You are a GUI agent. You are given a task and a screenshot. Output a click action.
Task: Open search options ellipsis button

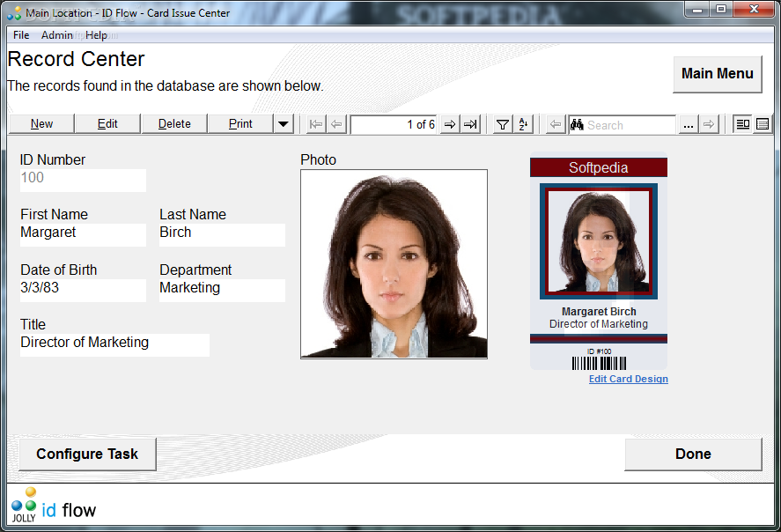tap(689, 124)
